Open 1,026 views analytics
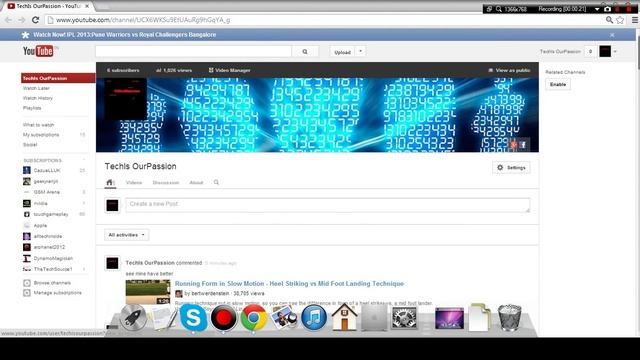This screenshot has width=640, height=360. point(174,70)
